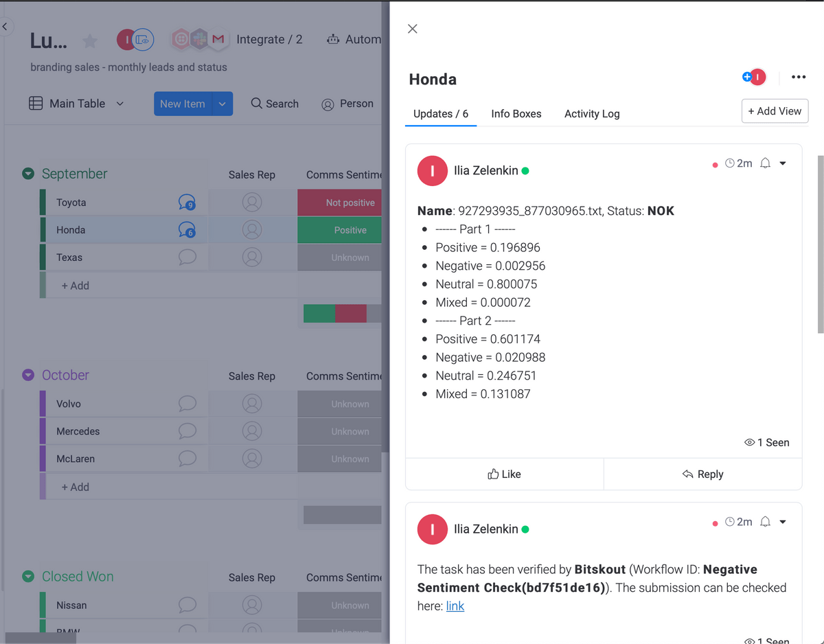Close the Honda item panel

[412, 29]
